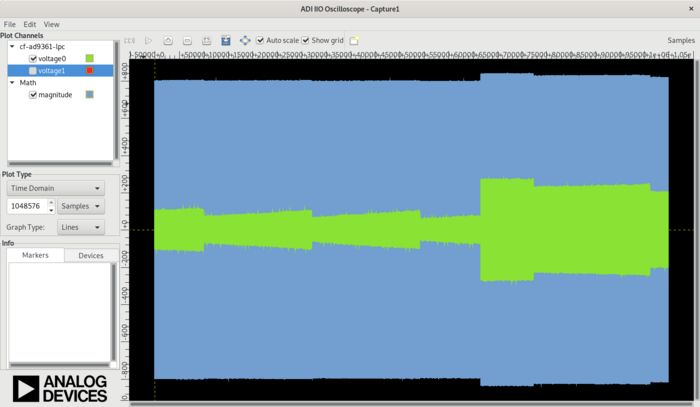
Task: Open the Lines graph type dropdown
Action: pos(81,227)
